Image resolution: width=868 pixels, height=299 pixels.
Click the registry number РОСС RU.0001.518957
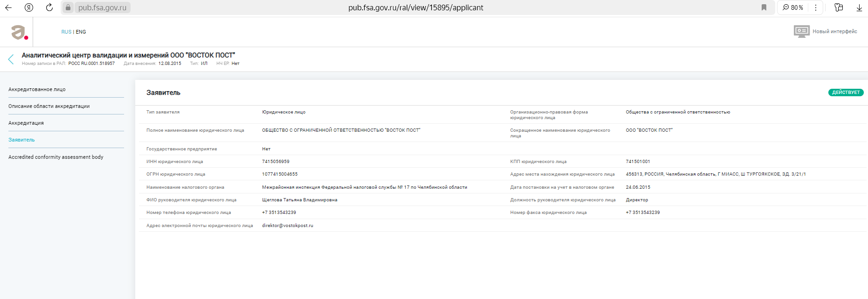91,64
